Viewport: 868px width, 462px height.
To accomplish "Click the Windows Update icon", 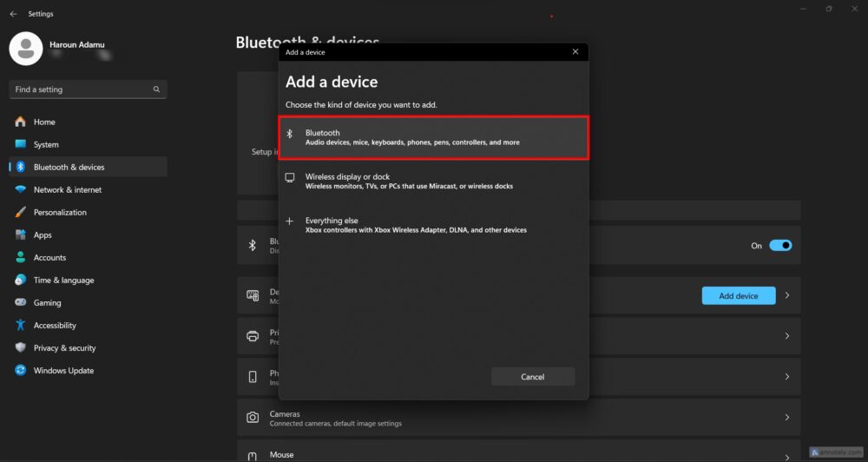I will [20, 370].
